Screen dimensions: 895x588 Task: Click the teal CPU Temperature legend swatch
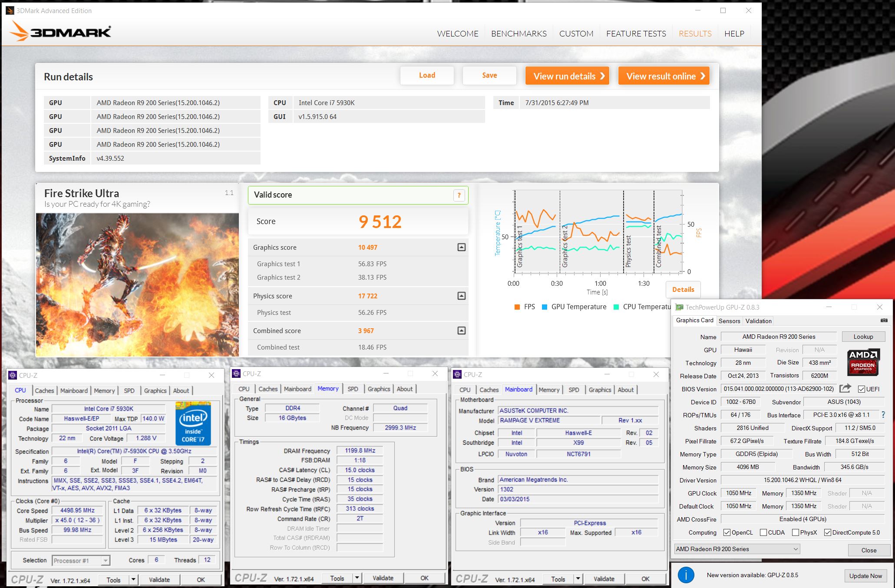(x=616, y=307)
